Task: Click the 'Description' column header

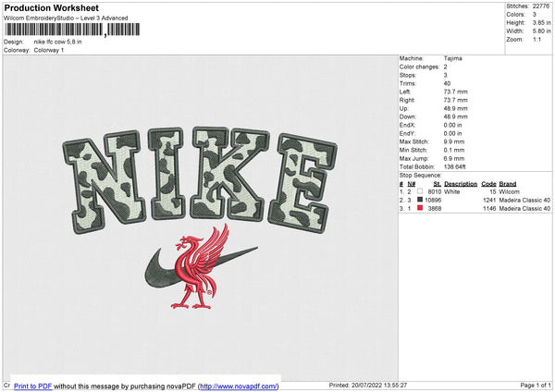Action: [x=461, y=184]
